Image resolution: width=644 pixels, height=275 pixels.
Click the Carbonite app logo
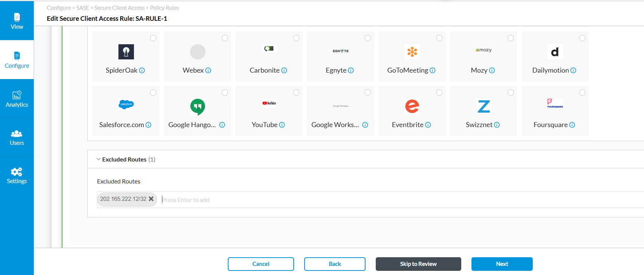[x=269, y=48]
